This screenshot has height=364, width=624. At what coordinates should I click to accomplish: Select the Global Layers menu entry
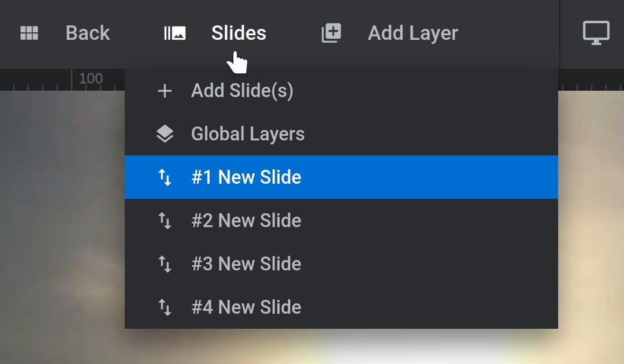click(x=341, y=134)
